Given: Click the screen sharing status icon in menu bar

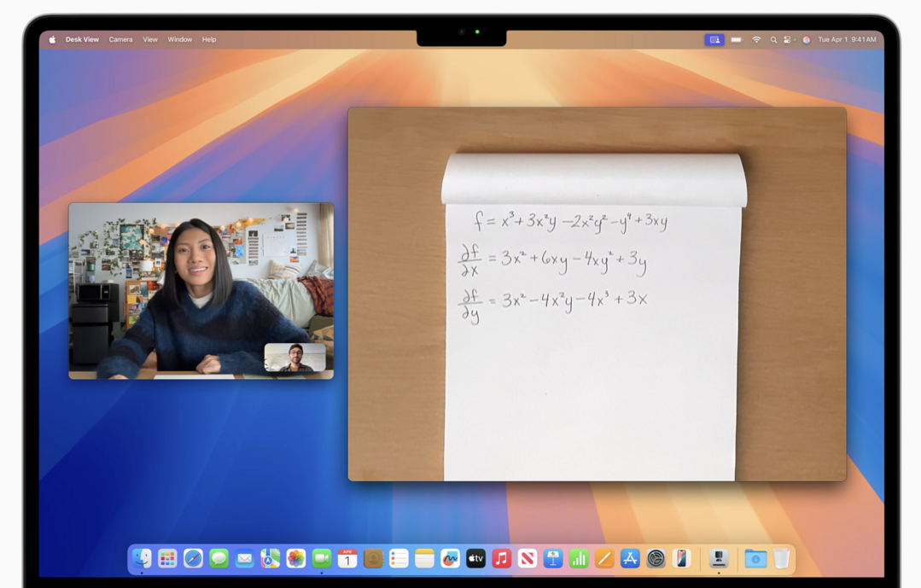Looking at the screenshot, I should coord(714,39).
